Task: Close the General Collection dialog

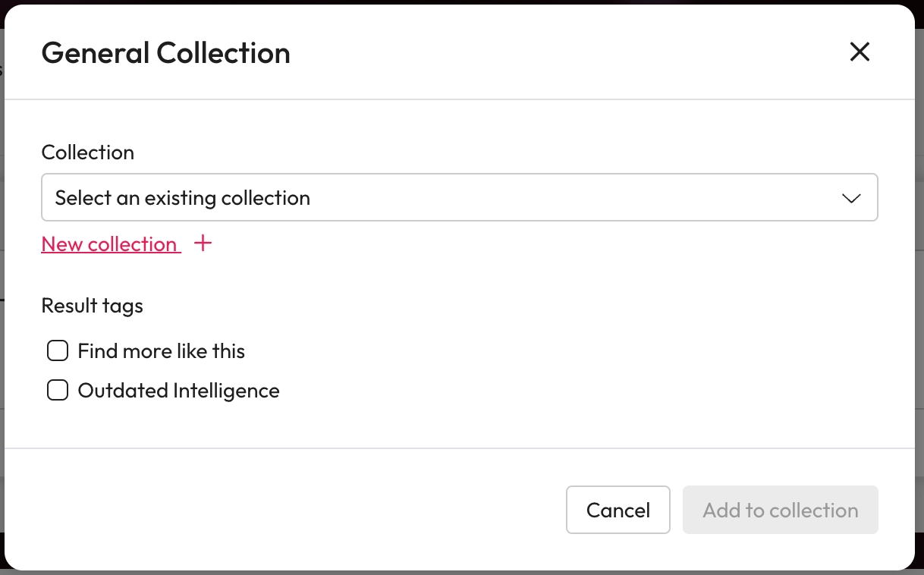Action: click(x=860, y=52)
